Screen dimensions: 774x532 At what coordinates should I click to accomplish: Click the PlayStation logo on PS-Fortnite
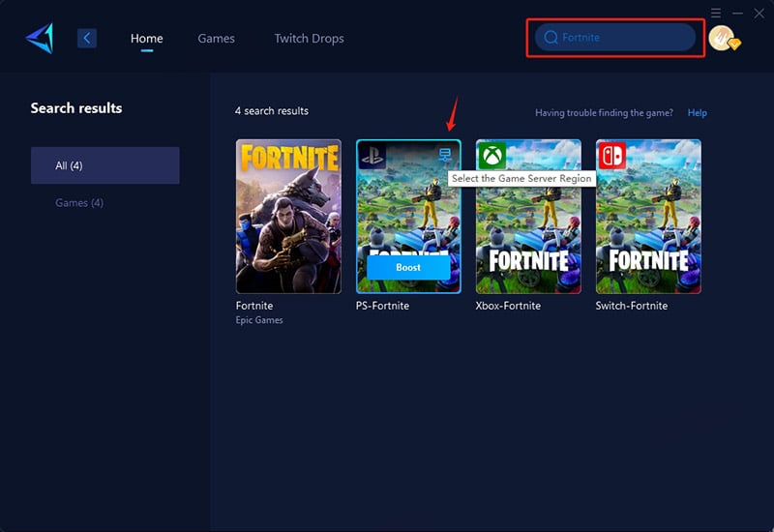(x=372, y=156)
